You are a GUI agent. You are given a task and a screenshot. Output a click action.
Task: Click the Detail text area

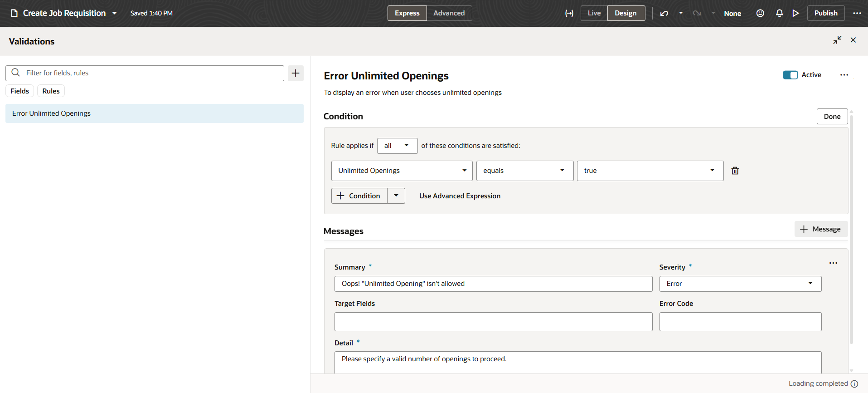[578, 362]
